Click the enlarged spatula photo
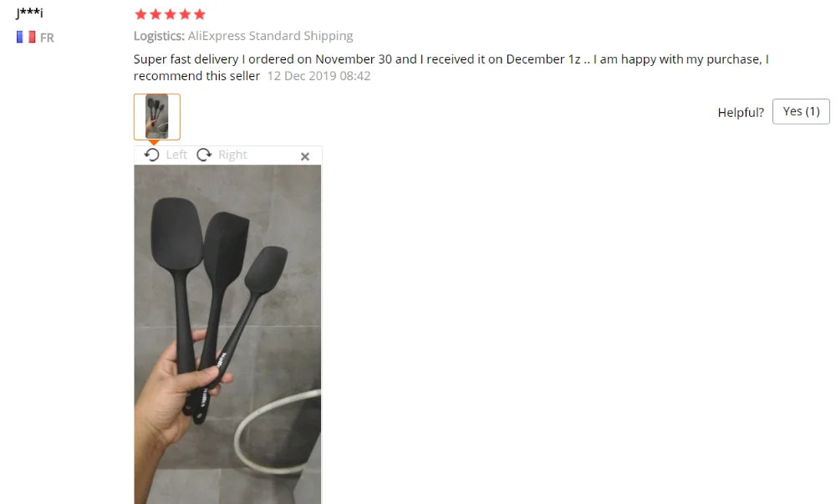 [x=227, y=334]
